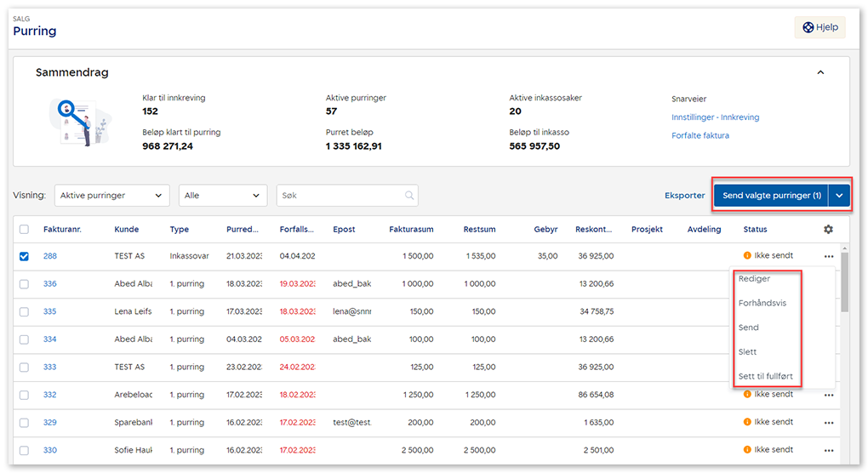Viewport: 868px width, 473px height.
Task: Select the checkbox for invoice 335
Action: pos(25,311)
